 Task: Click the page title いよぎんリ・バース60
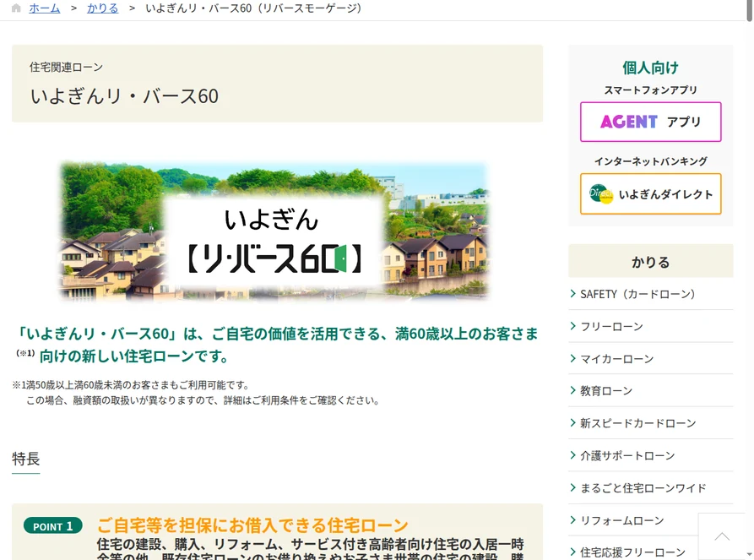tap(124, 96)
